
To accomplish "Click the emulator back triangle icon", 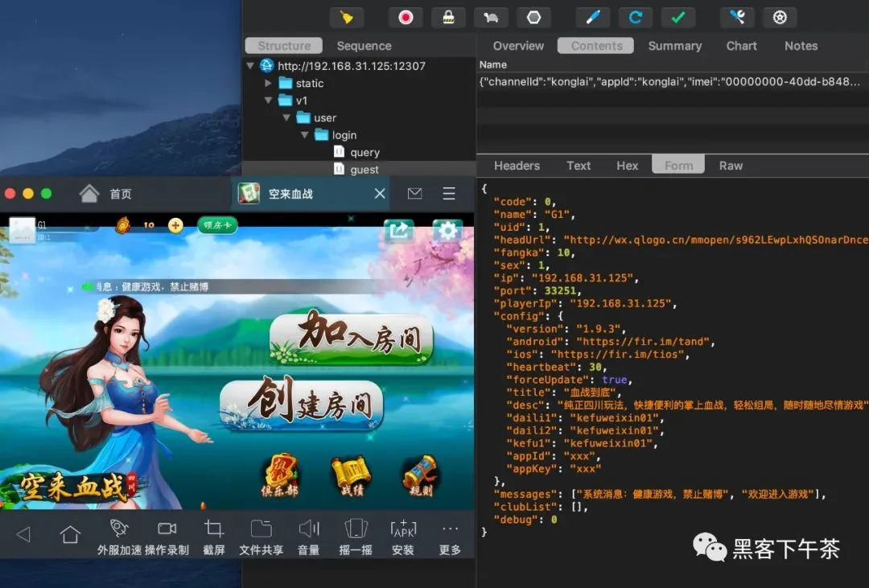I will pyautogui.click(x=23, y=534).
